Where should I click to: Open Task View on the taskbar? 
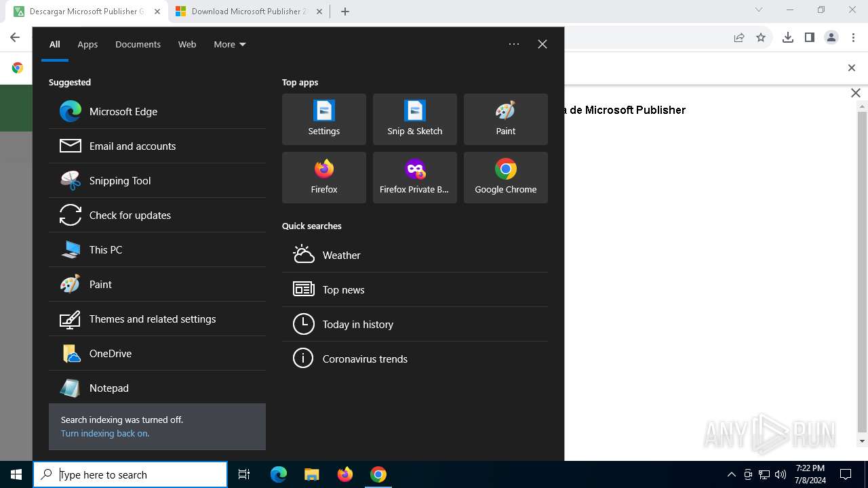pyautogui.click(x=244, y=474)
